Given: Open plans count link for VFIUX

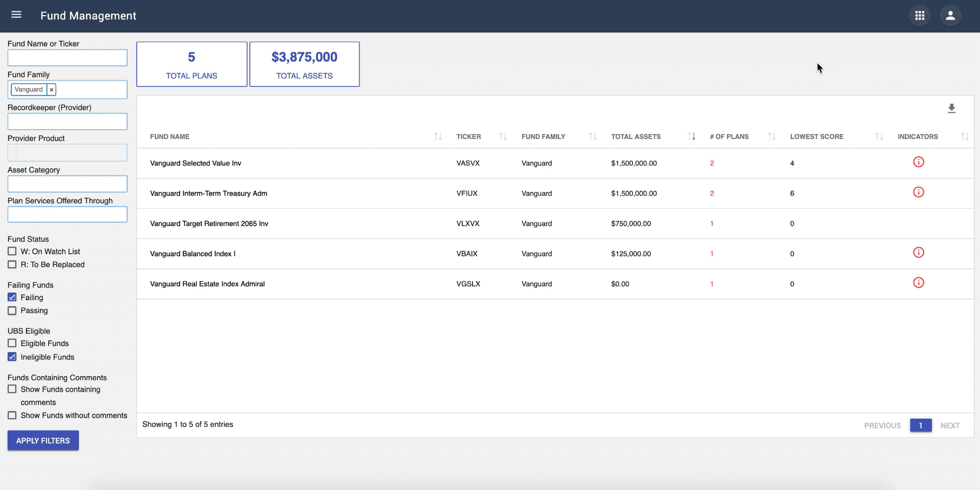Looking at the screenshot, I should click(x=712, y=194).
